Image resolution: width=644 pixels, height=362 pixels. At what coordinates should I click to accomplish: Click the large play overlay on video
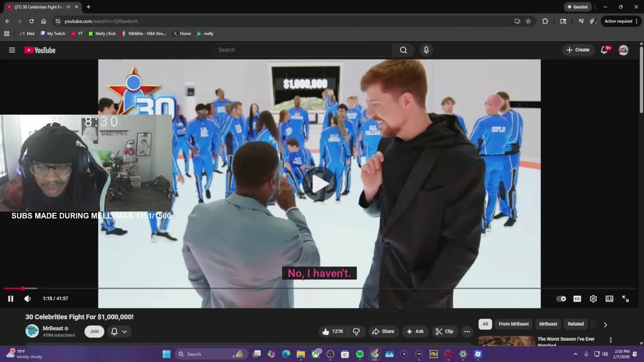coord(319,184)
